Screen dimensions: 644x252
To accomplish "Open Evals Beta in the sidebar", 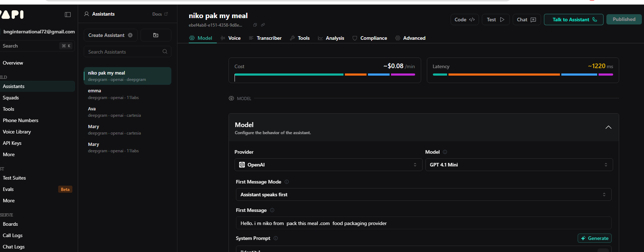I will point(37,189).
